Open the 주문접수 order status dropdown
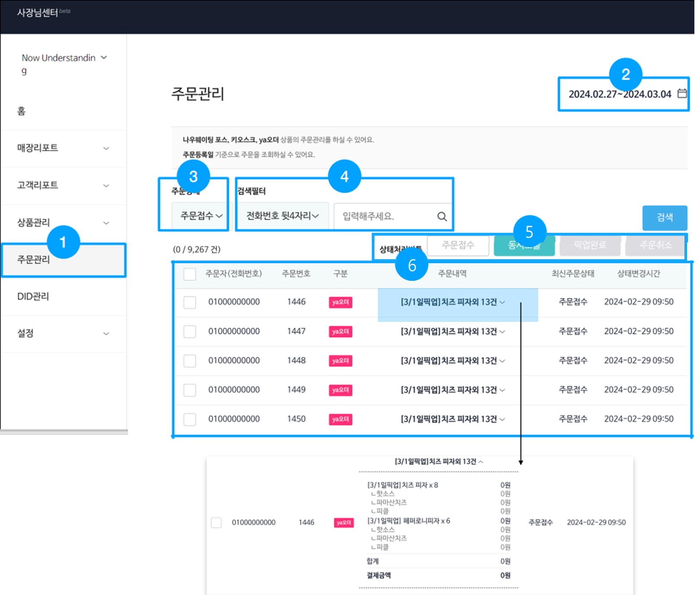The width and height of the screenshot is (700, 595). (201, 216)
